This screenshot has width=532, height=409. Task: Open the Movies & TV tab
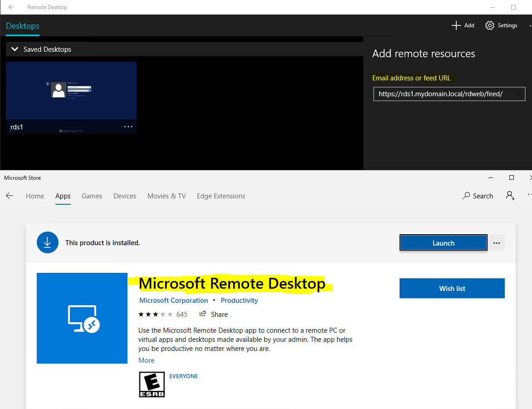point(166,196)
